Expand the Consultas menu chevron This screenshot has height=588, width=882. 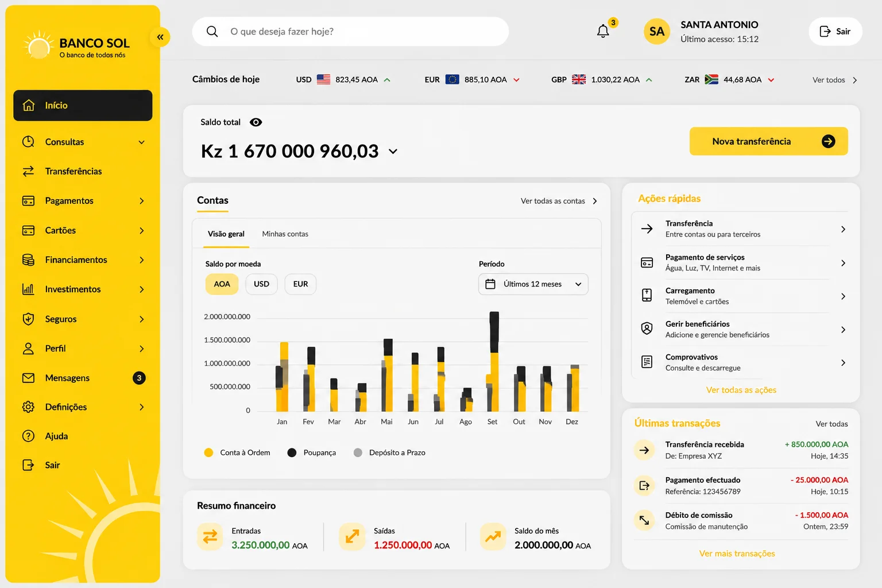(141, 142)
